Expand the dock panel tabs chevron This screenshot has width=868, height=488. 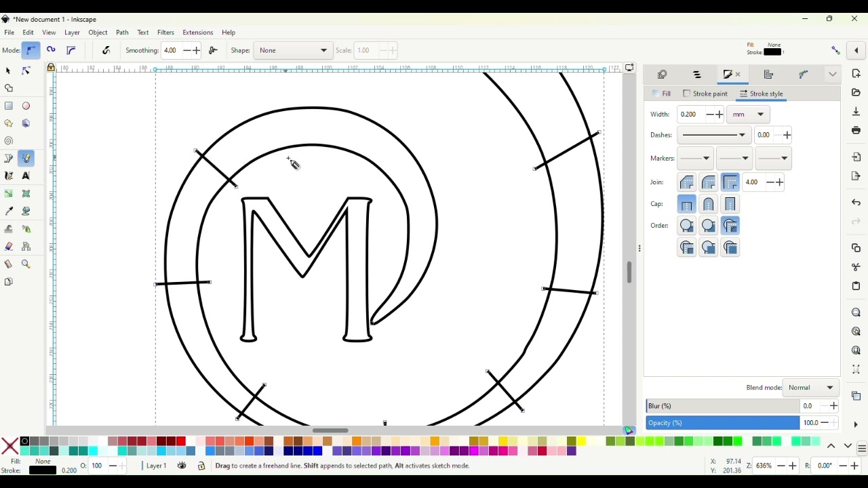[x=833, y=75]
